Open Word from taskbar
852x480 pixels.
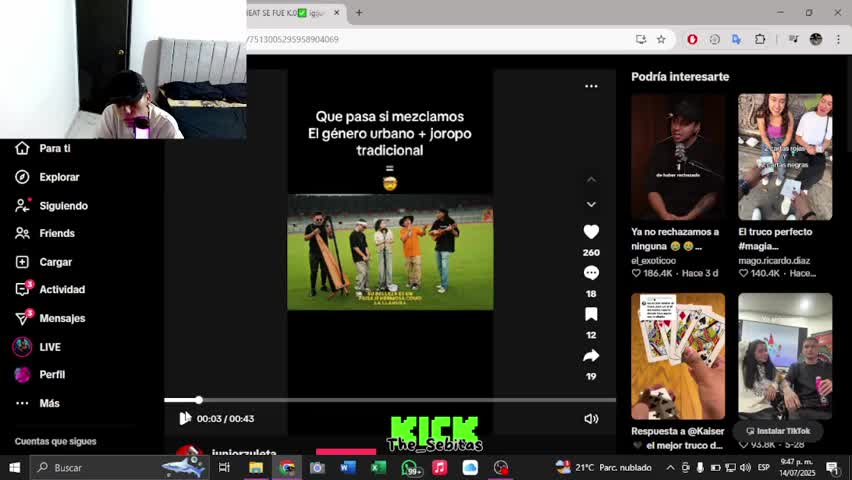(x=348, y=467)
